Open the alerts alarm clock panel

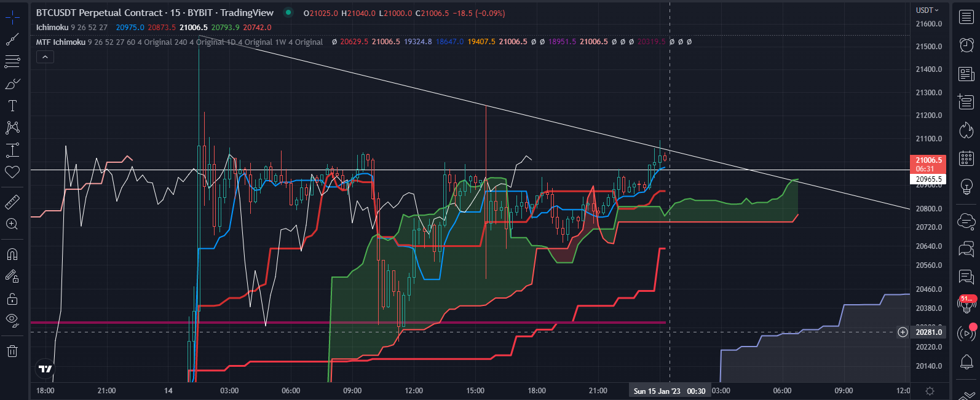(966, 45)
